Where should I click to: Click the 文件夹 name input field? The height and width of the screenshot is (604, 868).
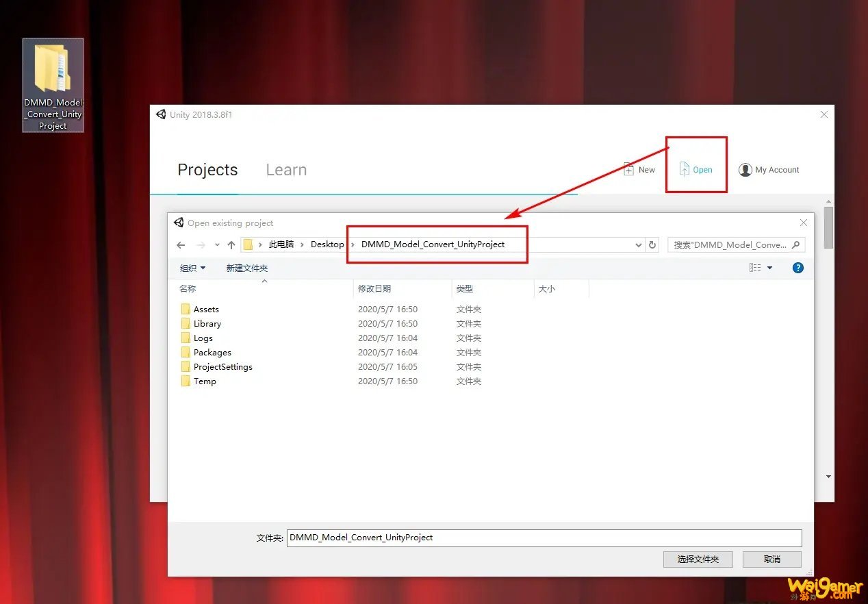[544, 538]
